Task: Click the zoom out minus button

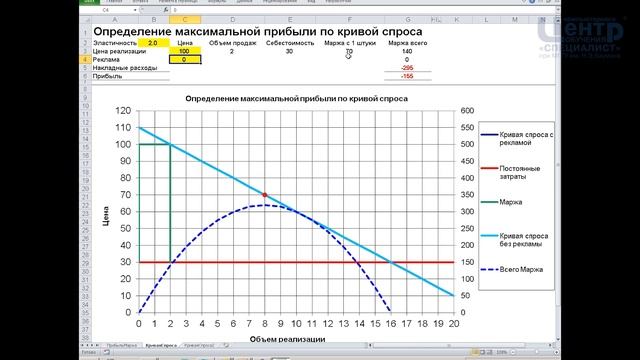Action: pos(513,352)
